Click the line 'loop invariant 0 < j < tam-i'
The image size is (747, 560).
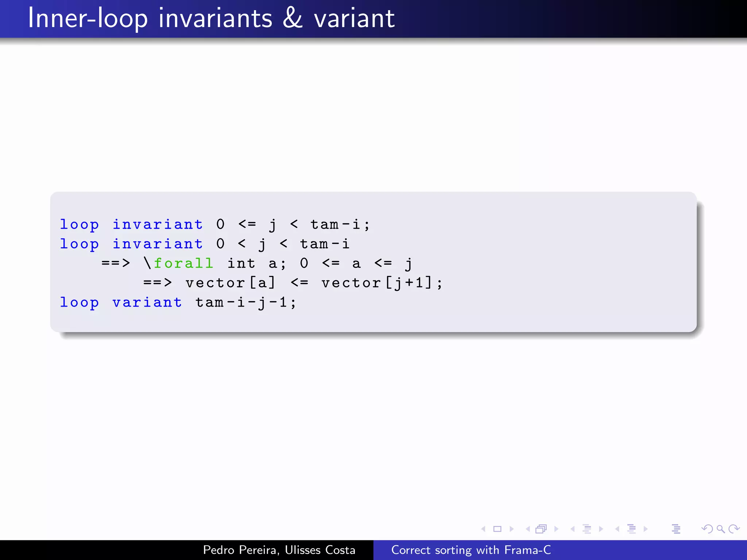click(x=205, y=244)
